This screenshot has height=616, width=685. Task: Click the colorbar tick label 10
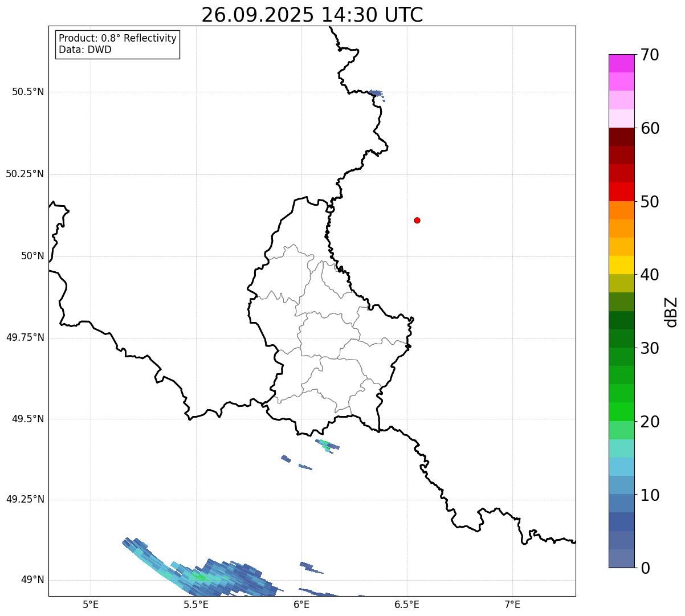650,495
